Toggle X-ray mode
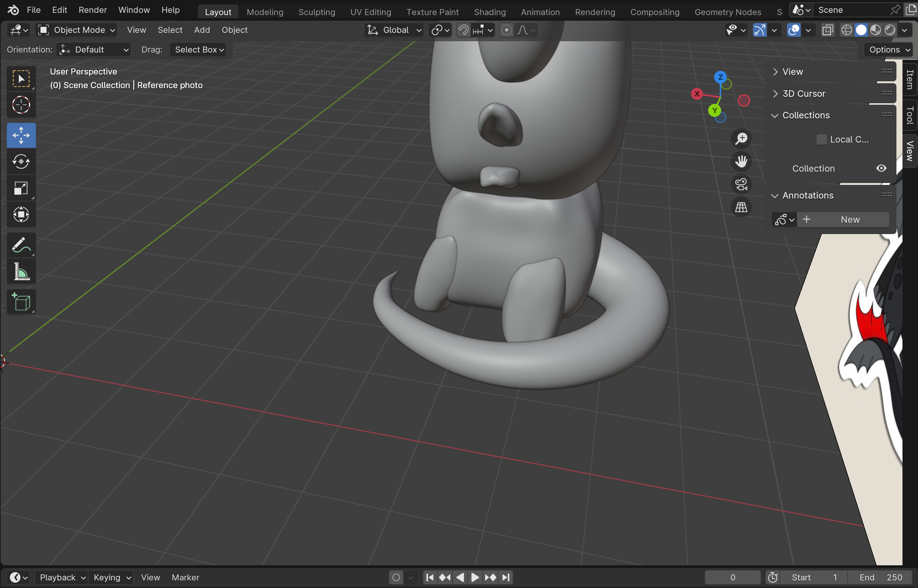The width and height of the screenshot is (918, 588). point(828,30)
